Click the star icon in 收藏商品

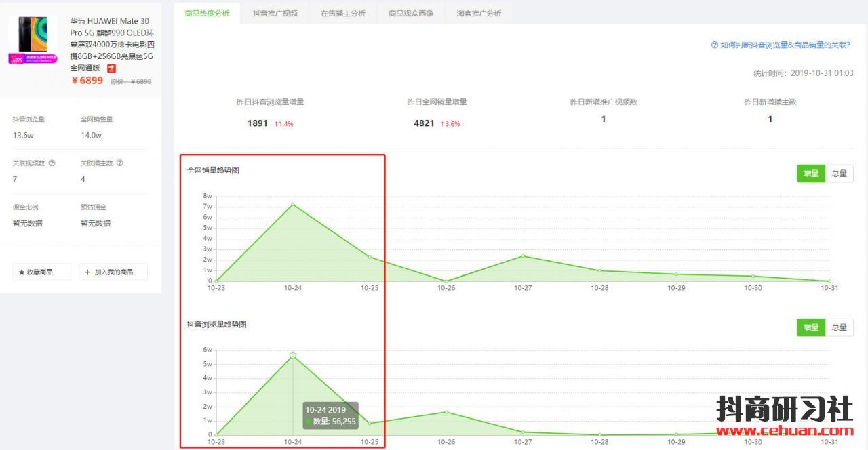tap(22, 272)
